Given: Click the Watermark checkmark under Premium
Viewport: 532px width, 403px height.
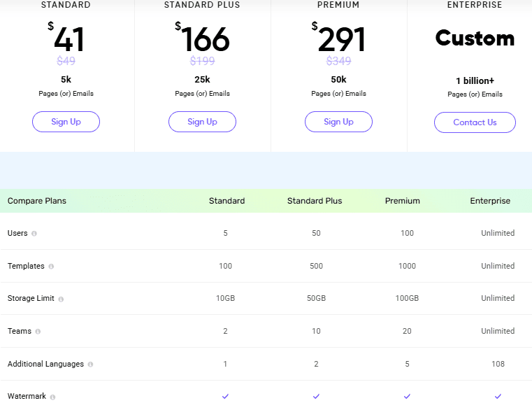Looking at the screenshot, I should click(x=407, y=396).
